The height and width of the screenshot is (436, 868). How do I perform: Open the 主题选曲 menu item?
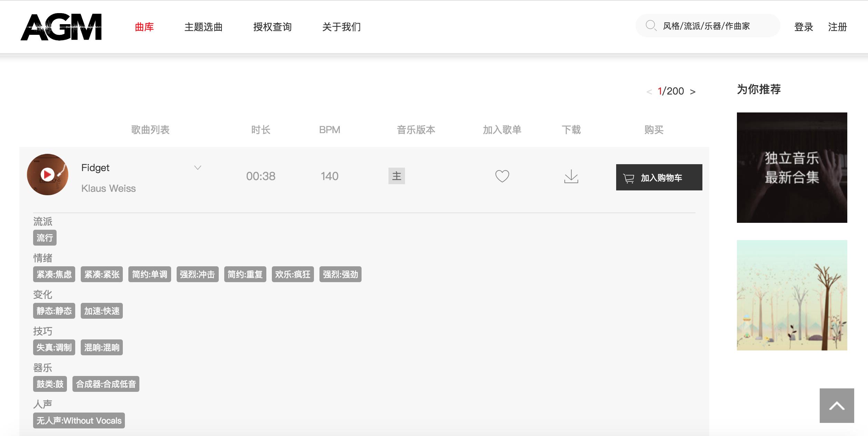(x=203, y=27)
